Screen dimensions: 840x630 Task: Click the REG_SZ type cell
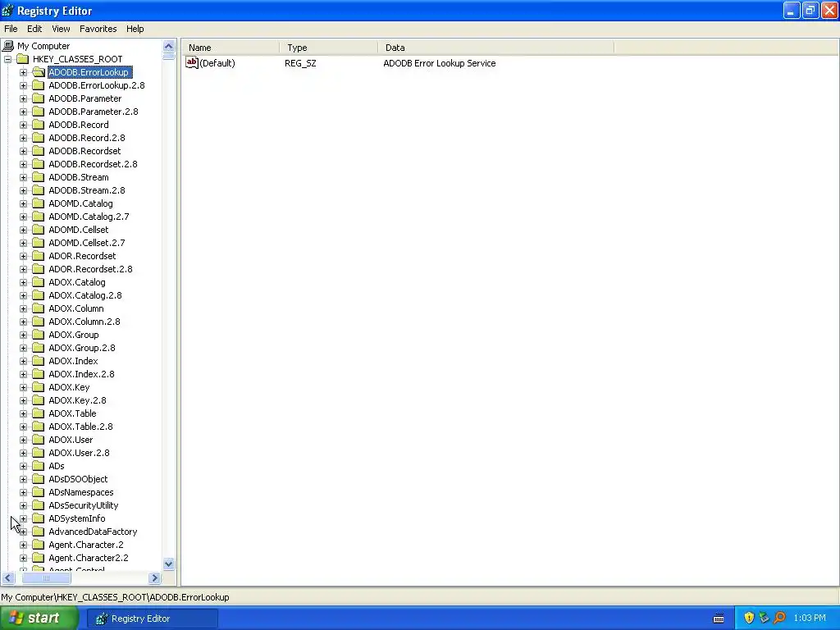point(300,63)
